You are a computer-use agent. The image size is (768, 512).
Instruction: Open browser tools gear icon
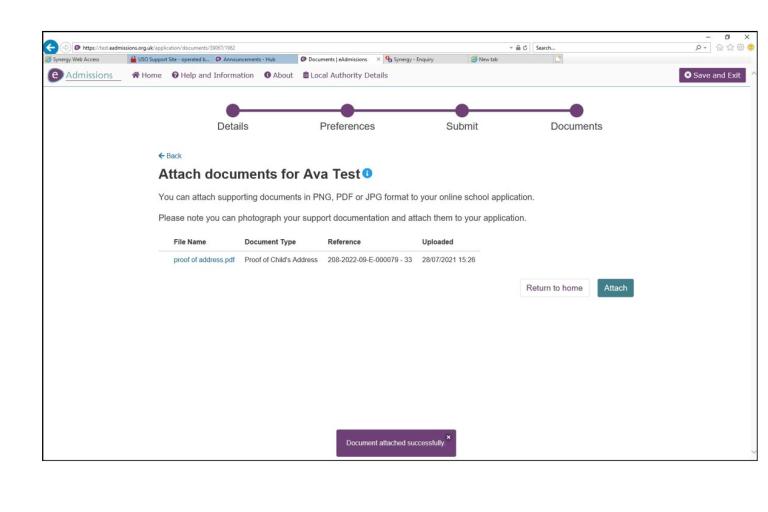coord(741,48)
